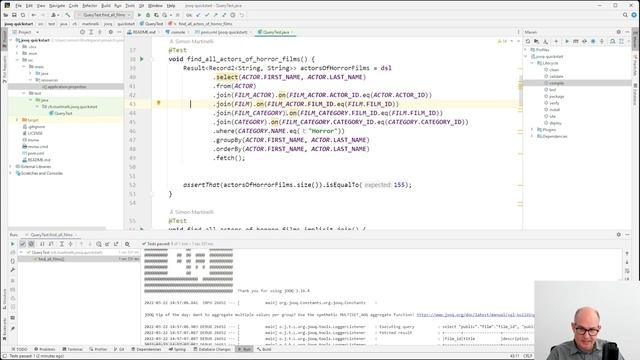Open pom.xml in Project tree
Screen dimensions: 640x360
[x=36, y=153]
